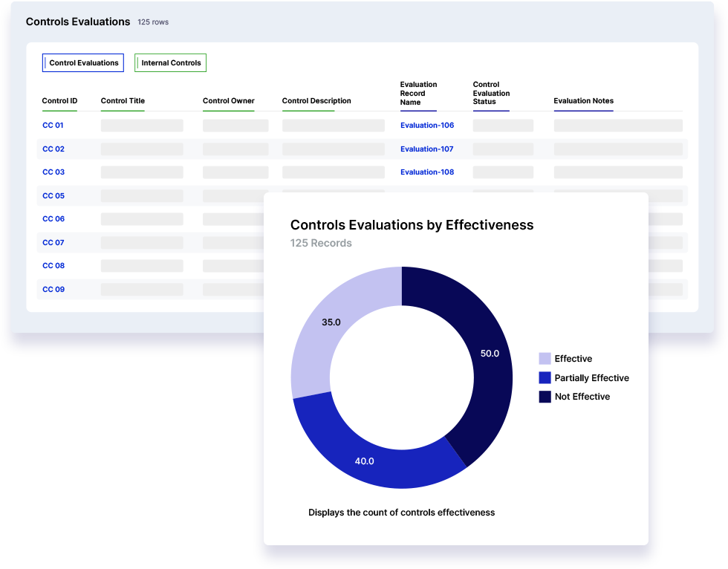Click the Controls Evaluations by Effectiveness title
The height and width of the screenshot is (569, 728).
(412, 225)
